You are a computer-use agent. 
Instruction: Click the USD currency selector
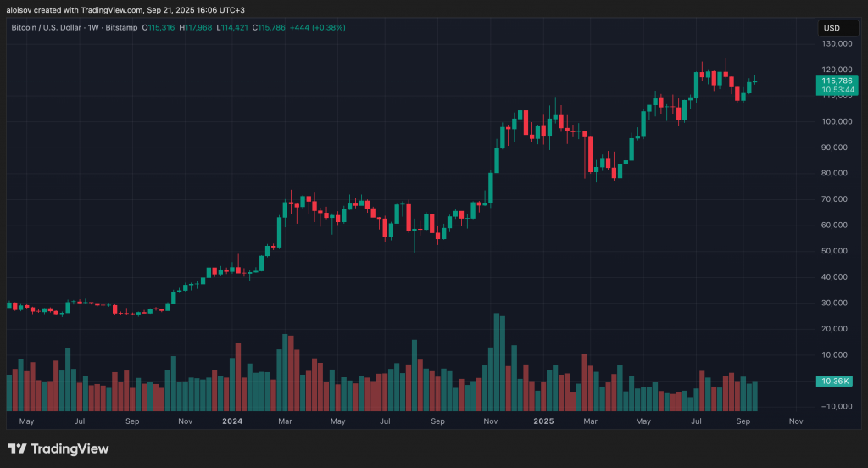[838, 28]
